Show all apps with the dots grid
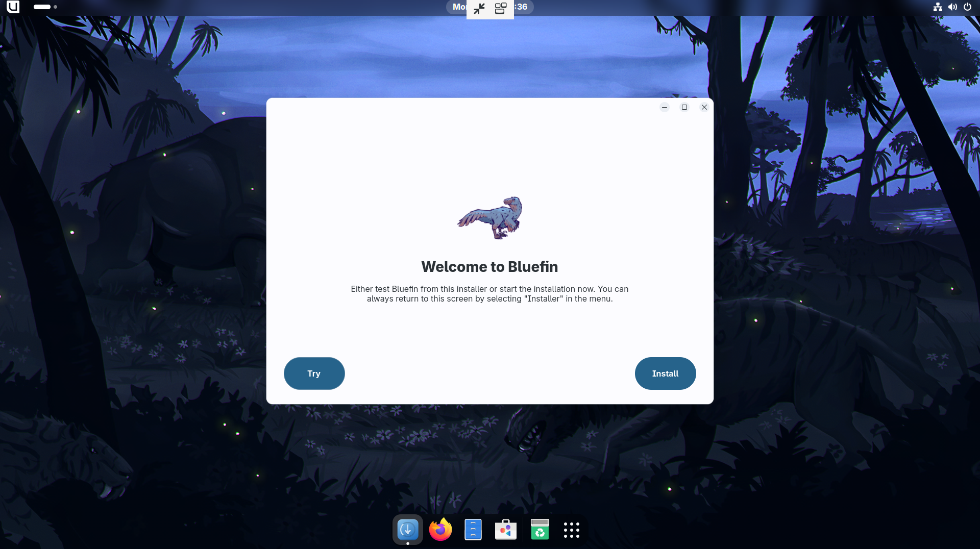Viewport: 980px width, 549px height. tap(572, 530)
